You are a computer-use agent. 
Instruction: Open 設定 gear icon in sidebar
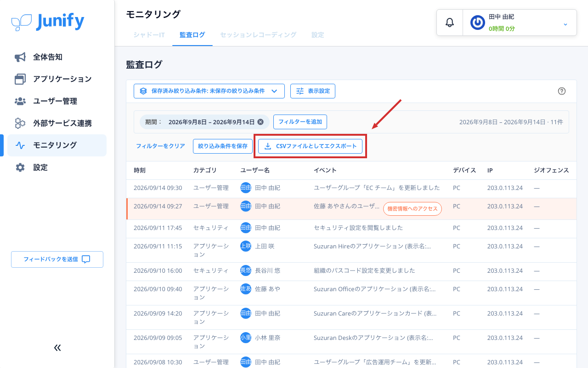tap(20, 167)
